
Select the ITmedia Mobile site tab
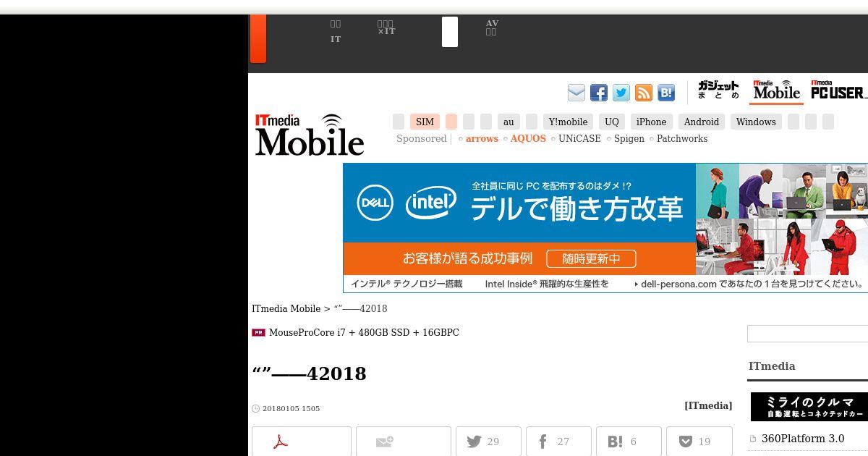point(776,90)
